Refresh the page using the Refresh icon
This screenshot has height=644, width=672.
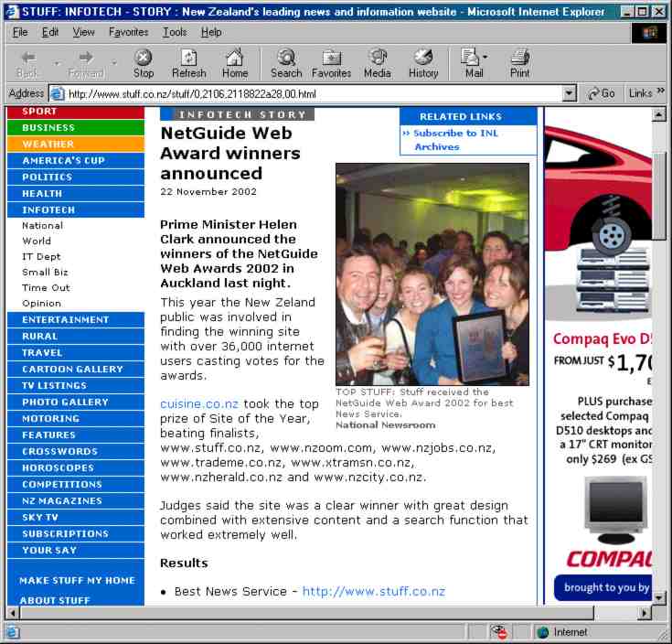(x=188, y=62)
